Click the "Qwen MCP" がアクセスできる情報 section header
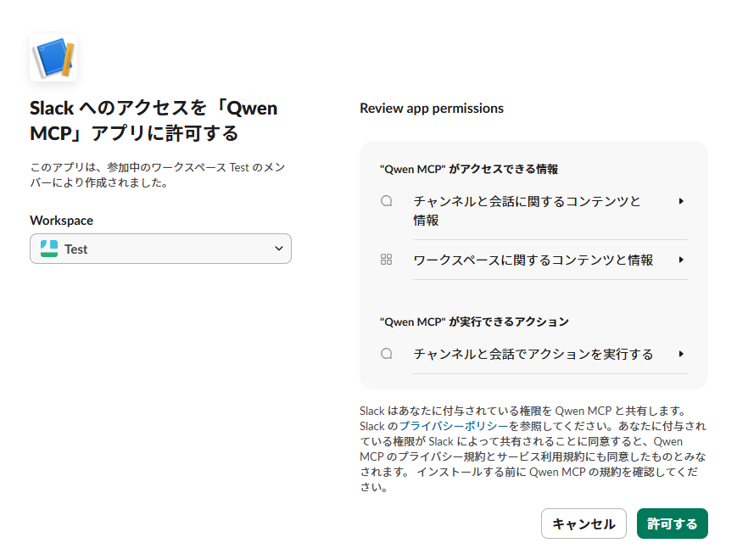Viewport: 737px width, 560px height. coord(469,170)
